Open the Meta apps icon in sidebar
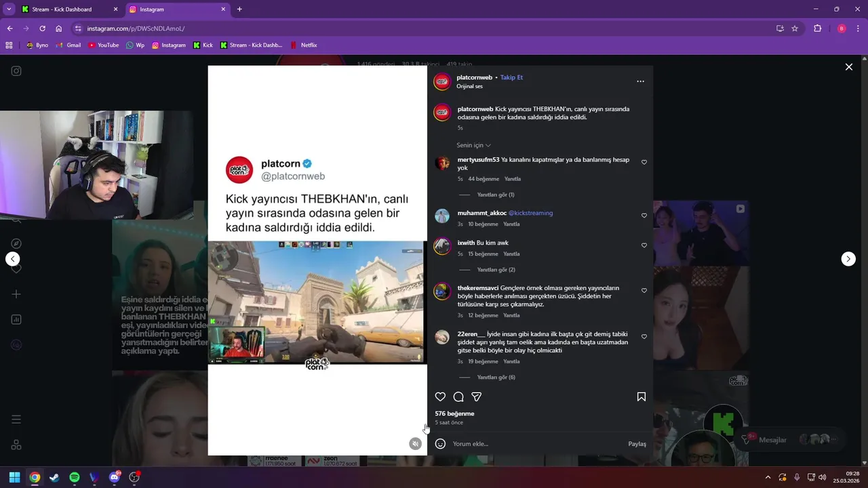This screenshot has width=868, height=488. pyautogui.click(x=16, y=445)
